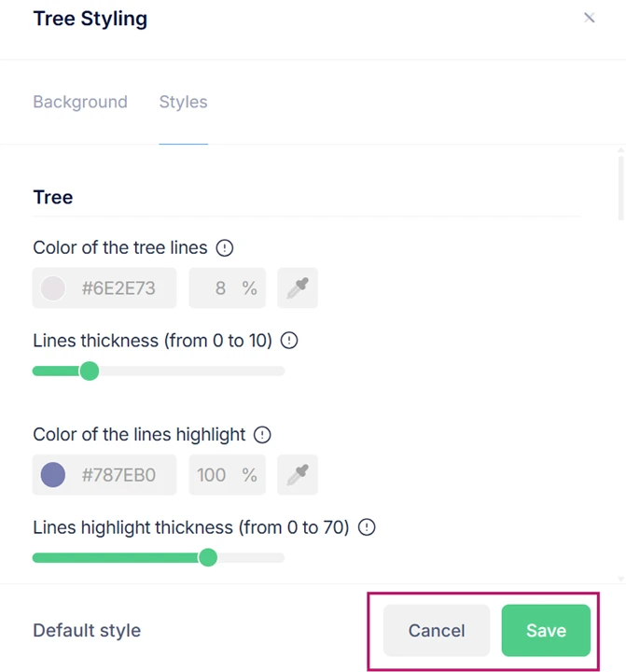This screenshot has height=672, width=626.
Task: Click the eyedropper for tree lines color
Action: (x=298, y=288)
